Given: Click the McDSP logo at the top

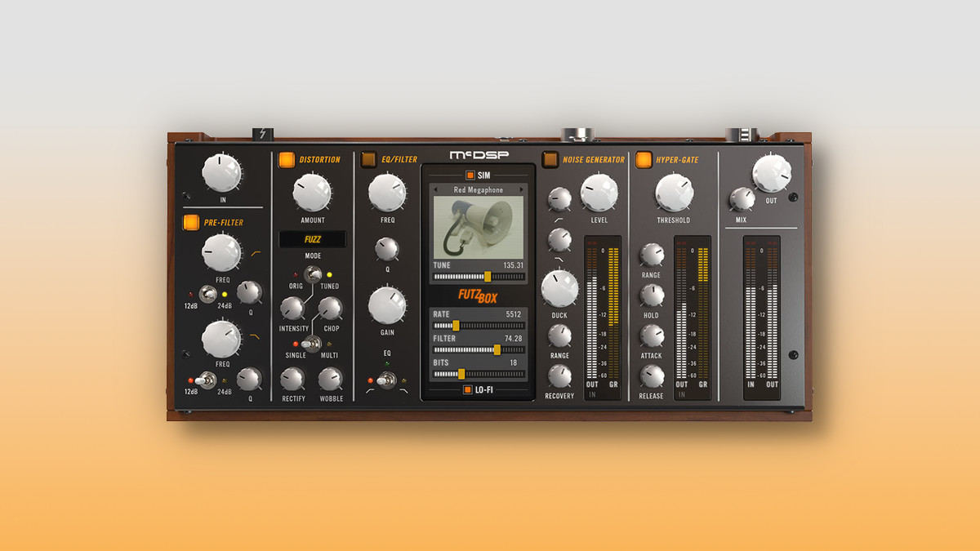Looking at the screenshot, I should (478, 155).
